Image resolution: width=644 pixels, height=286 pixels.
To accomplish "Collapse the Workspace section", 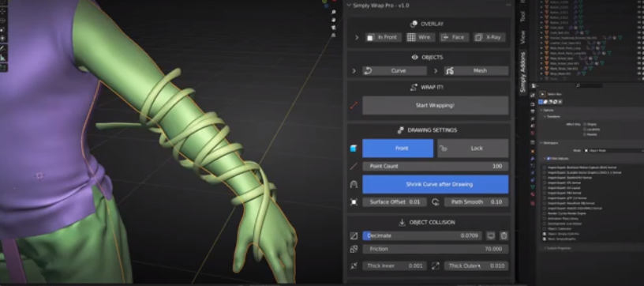I will pos(550,143).
